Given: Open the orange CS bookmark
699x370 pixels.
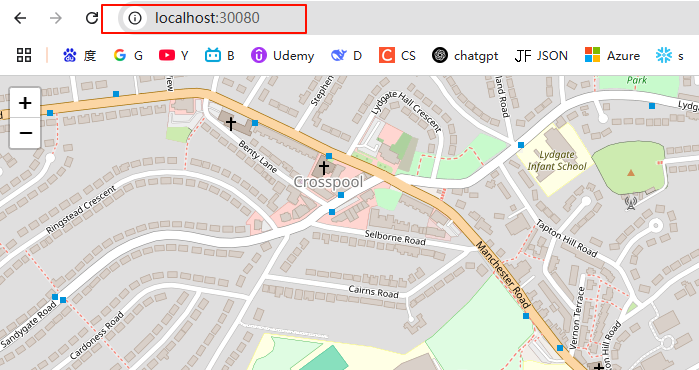Looking at the screenshot, I should [x=397, y=56].
